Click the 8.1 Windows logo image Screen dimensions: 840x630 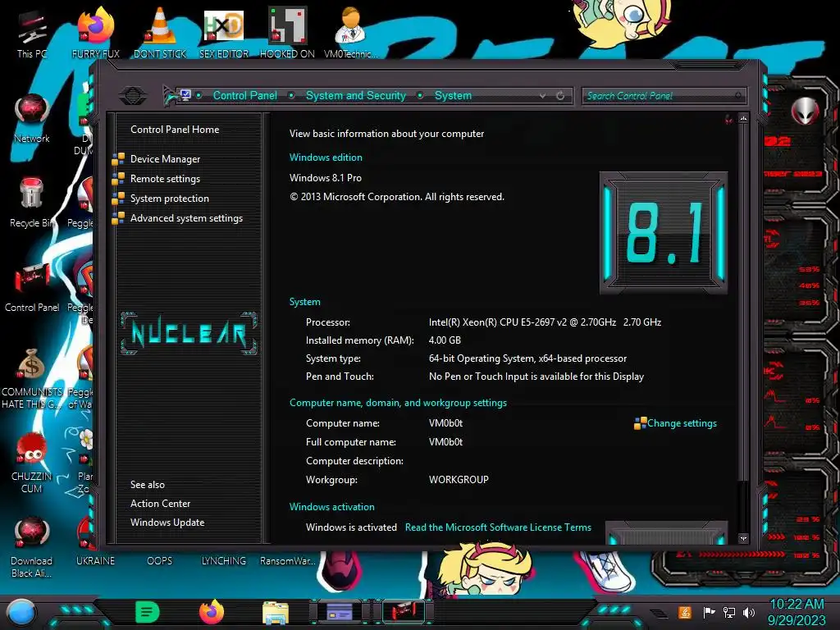tap(663, 233)
